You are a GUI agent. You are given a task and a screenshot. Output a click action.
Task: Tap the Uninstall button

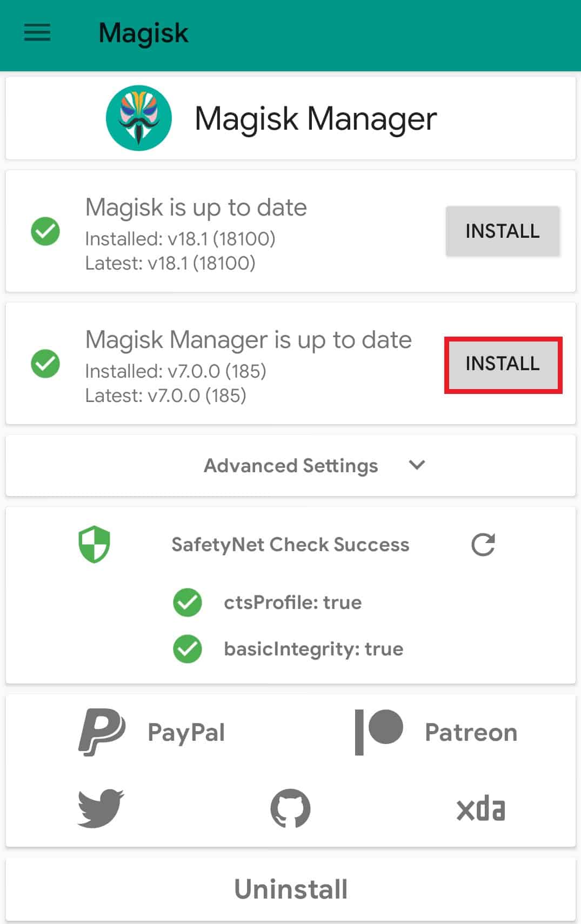291,889
